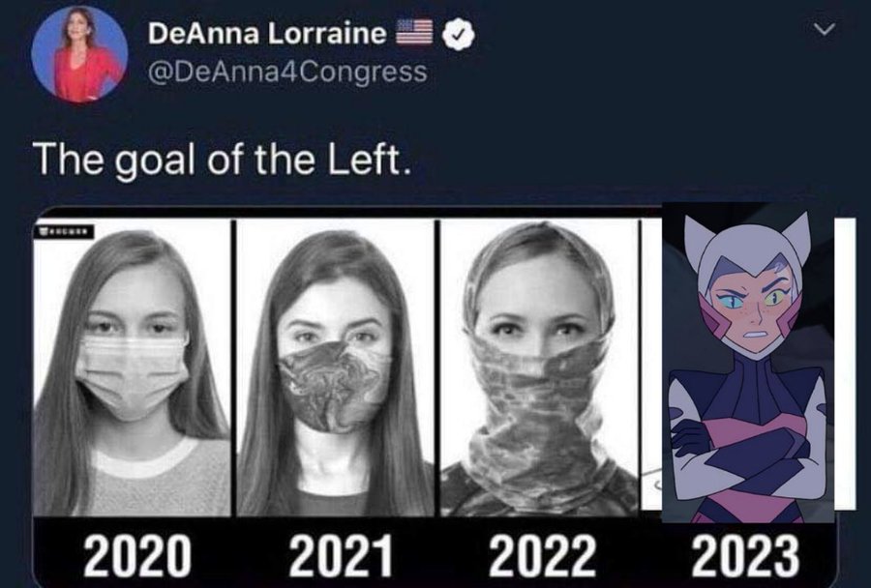This screenshot has width=871, height=588.
Task: Open the 2021 patterned cloth mask photo
Action: coord(335,367)
